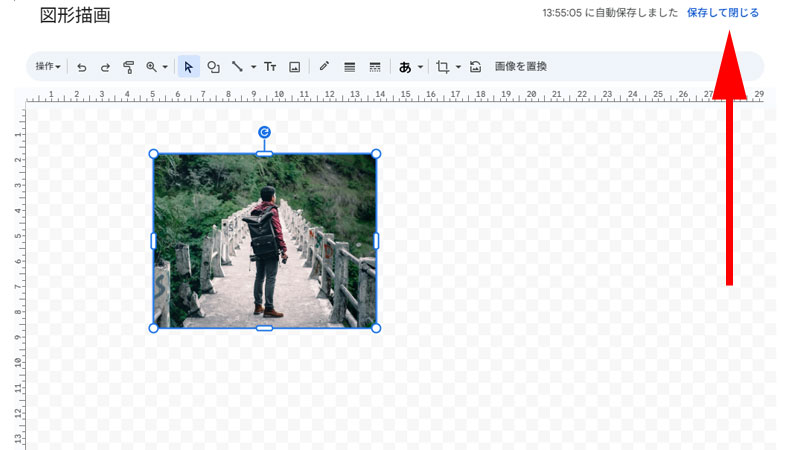The image size is (800, 450).
Task: Expand the line type dropdown arrow
Action: point(253,67)
